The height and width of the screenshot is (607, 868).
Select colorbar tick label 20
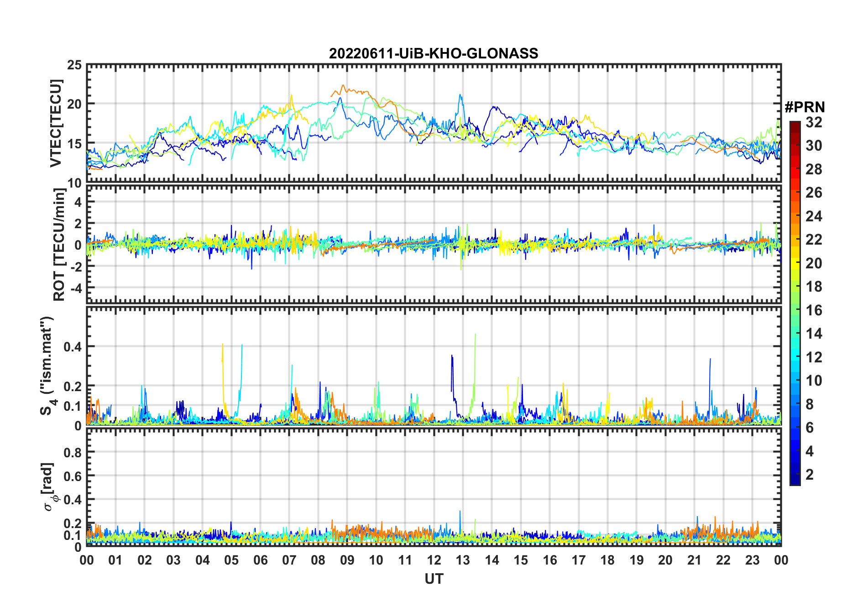[x=814, y=263]
